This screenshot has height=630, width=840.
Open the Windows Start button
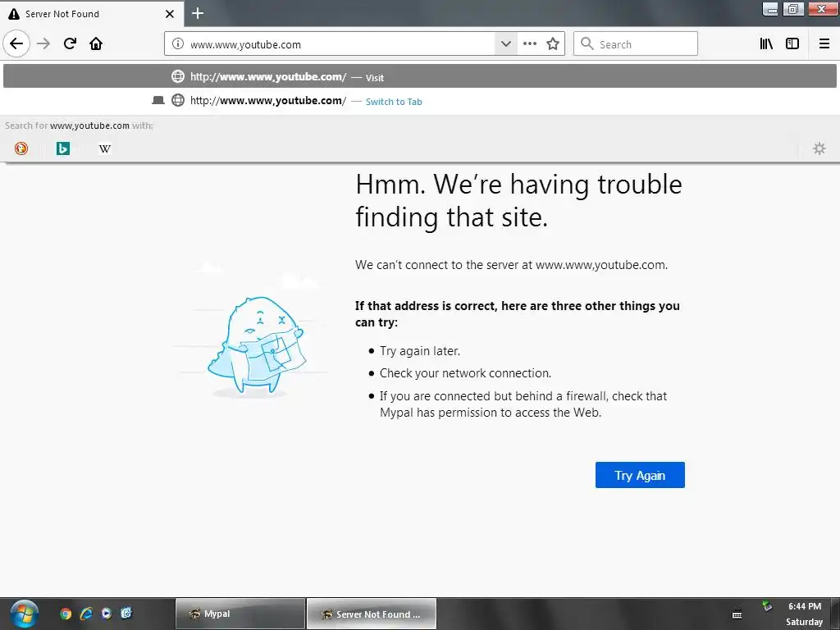[x=24, y=614]
